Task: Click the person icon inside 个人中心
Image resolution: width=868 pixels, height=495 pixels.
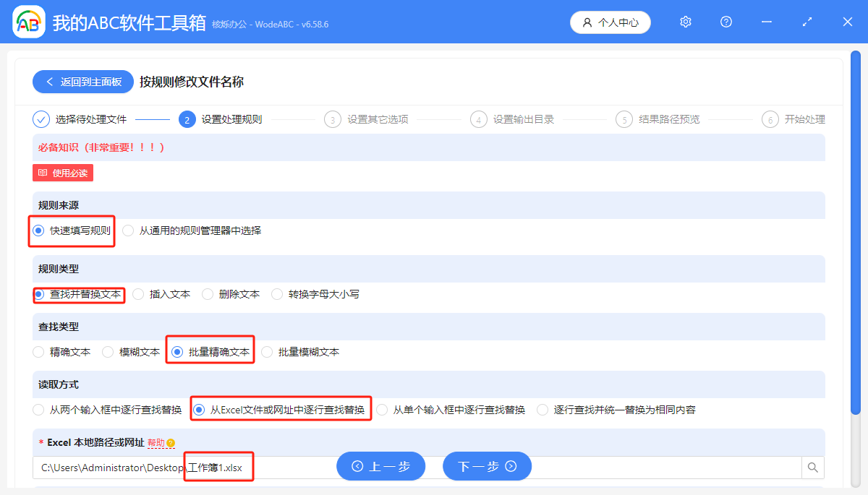Action: [x=587, y=22]
